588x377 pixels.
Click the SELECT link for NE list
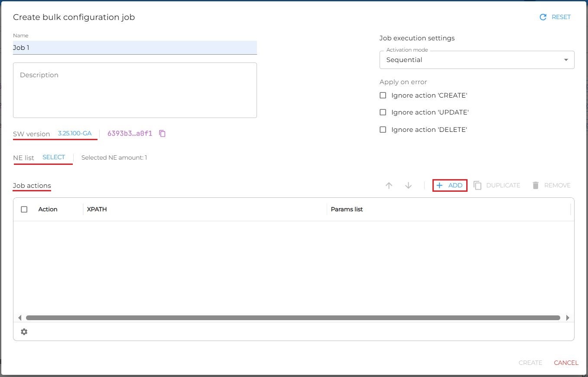tap(54, 157)
